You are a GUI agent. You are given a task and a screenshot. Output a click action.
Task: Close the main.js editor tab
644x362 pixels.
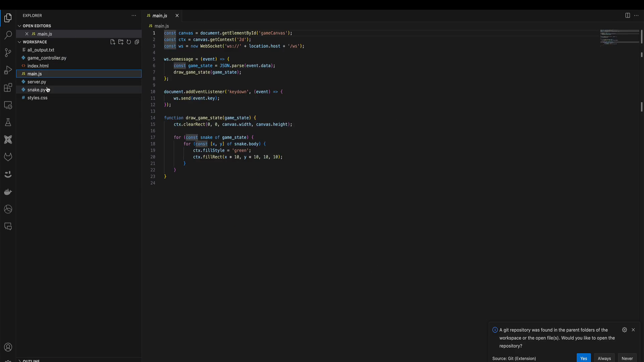(177, 16)
